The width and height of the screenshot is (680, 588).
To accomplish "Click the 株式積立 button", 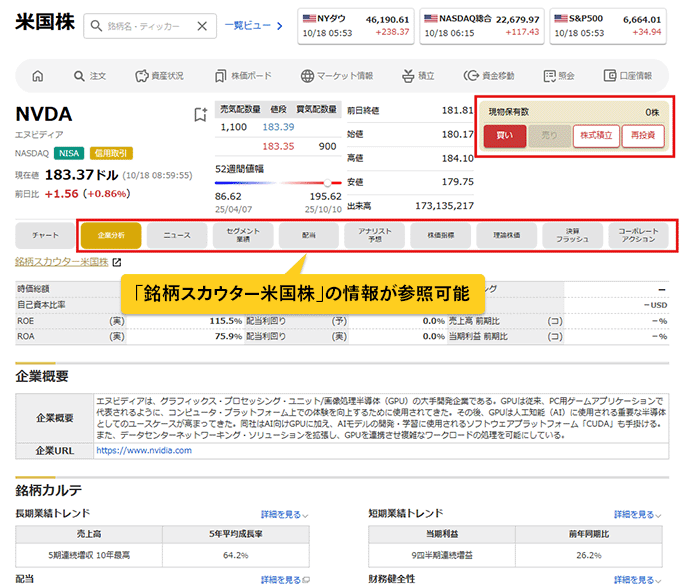I will pos(596,136).
